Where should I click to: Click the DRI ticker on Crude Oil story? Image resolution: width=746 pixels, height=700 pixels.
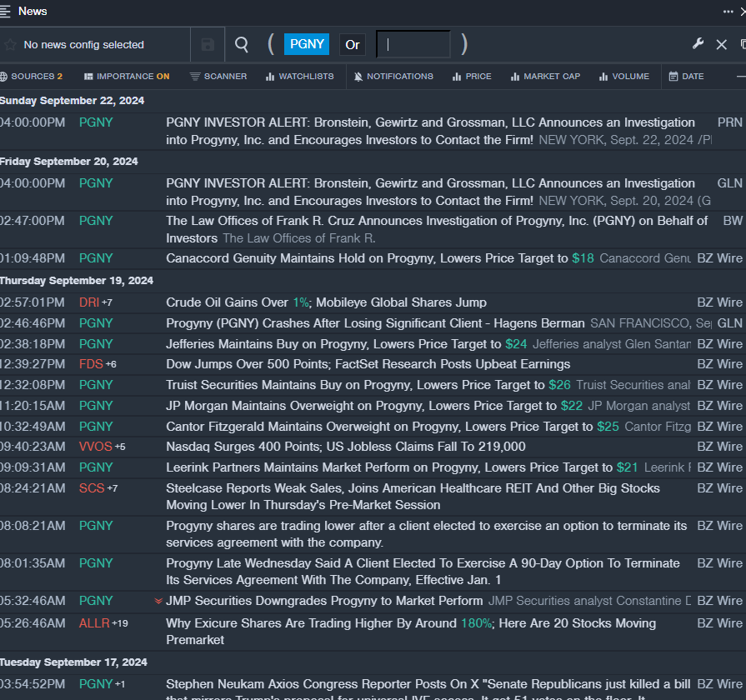click(x=89, y=302)
